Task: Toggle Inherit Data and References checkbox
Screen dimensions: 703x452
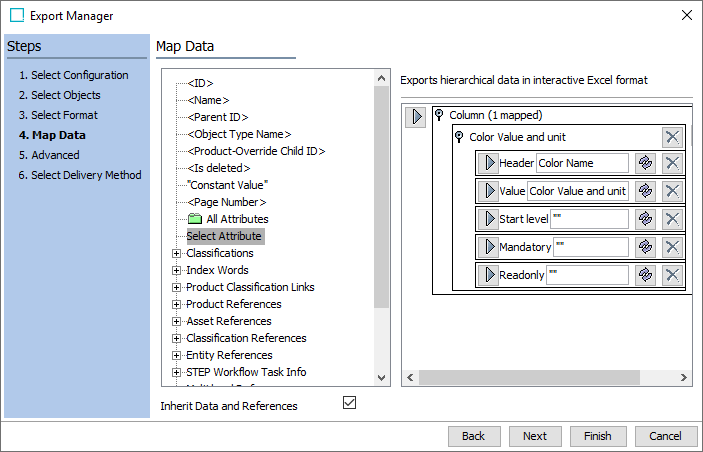Action: [349, 403]
